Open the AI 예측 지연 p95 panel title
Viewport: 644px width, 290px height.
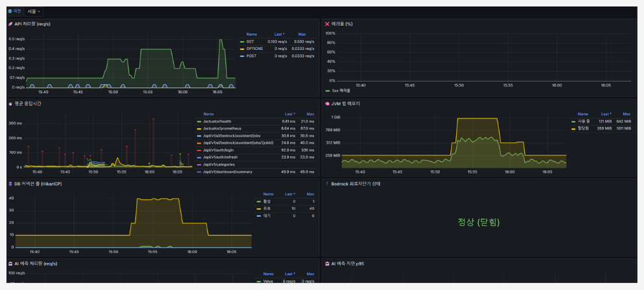[x=347, y=263]
